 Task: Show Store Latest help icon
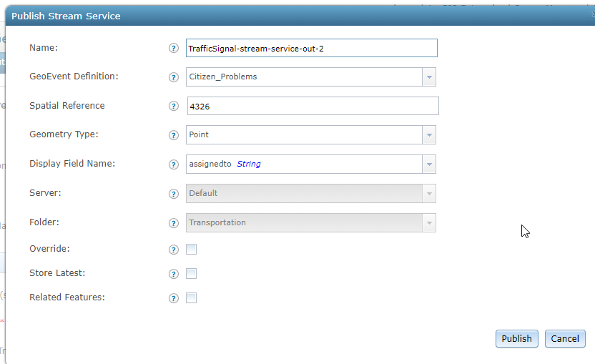pos(173,274)
